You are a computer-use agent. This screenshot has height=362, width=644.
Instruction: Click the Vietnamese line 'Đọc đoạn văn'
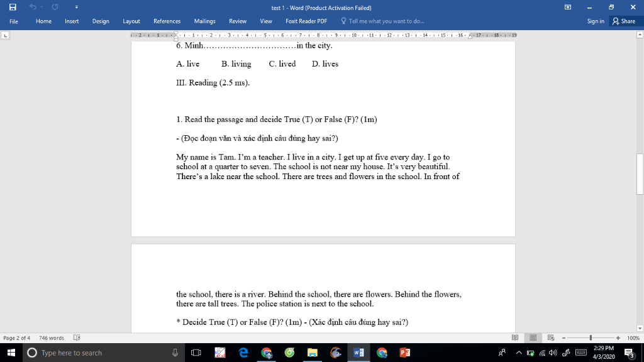coord(208,138)
